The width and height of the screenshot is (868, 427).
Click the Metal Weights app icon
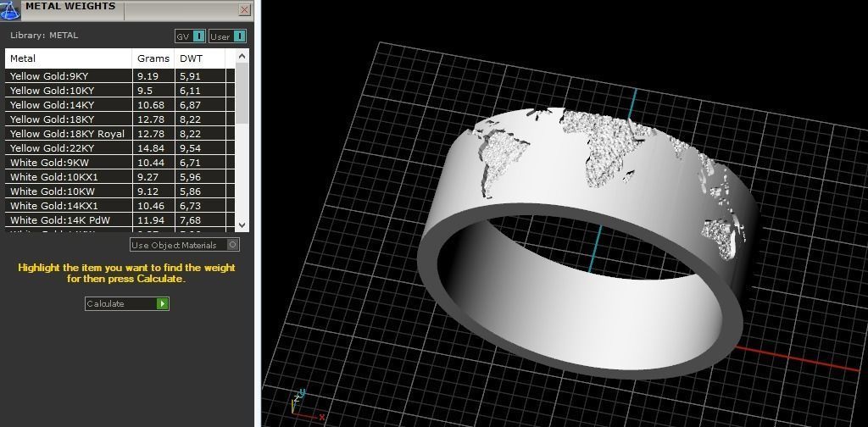click(x=10, y=8)
